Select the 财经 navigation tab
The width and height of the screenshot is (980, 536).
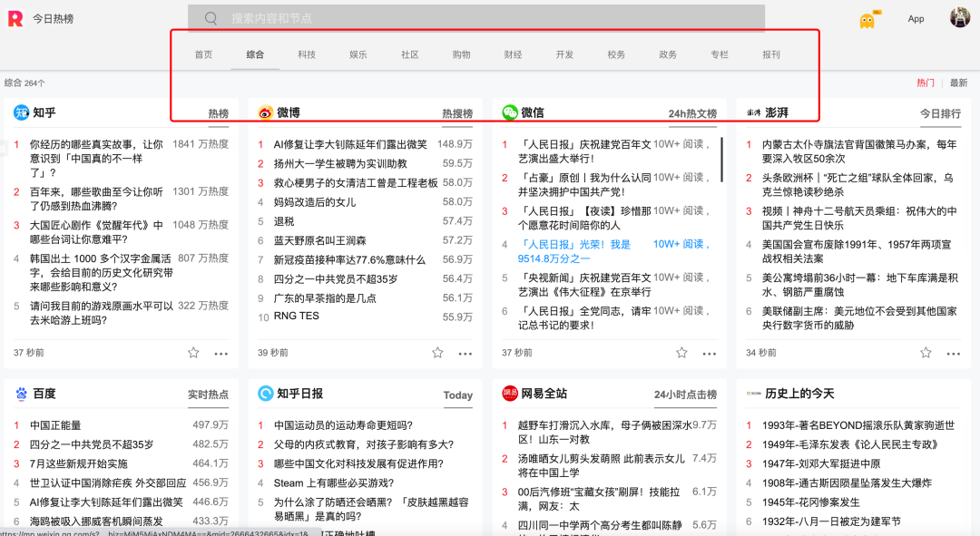coord(513,54)
